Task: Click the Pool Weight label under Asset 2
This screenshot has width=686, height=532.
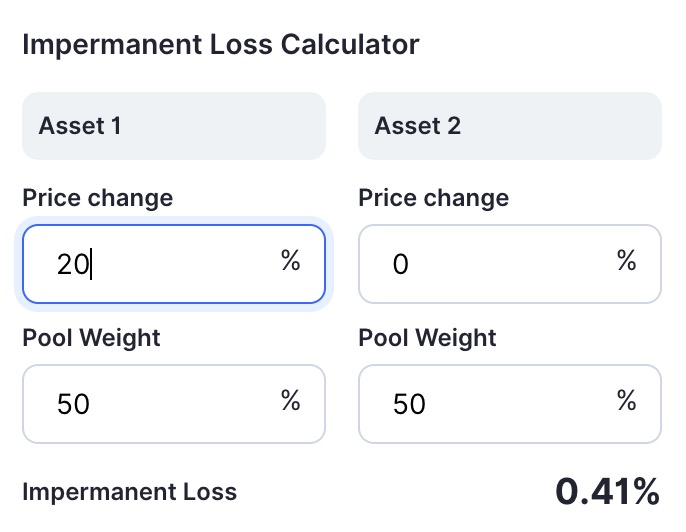Action: (x=427, y=338)
